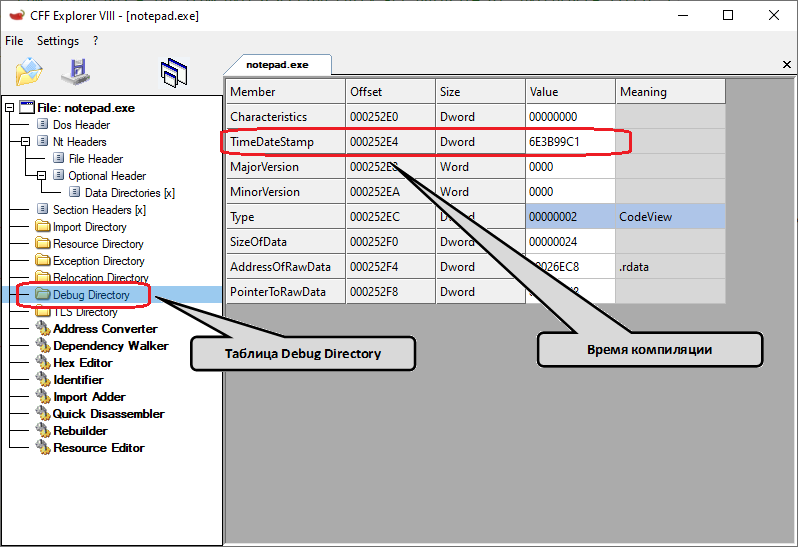Open the File menu
This screenshot has width=798, height=547.
tap(14, 41)
